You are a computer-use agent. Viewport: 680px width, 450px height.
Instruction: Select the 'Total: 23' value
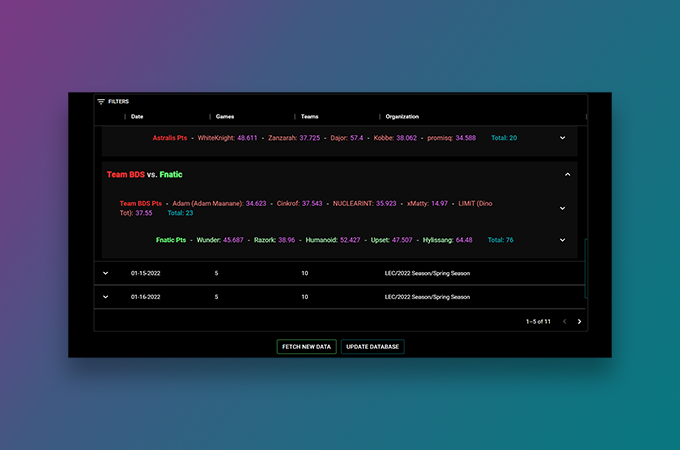click(180, 213)
